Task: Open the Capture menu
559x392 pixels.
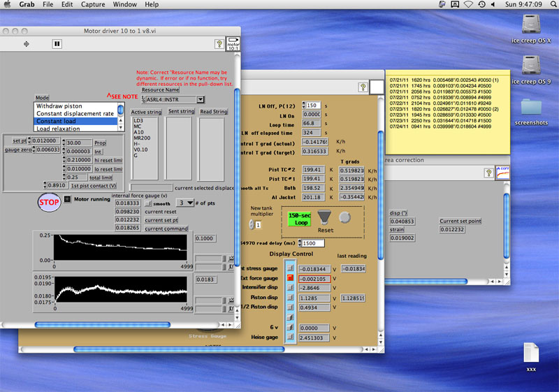Action: (x=92, y=4)
